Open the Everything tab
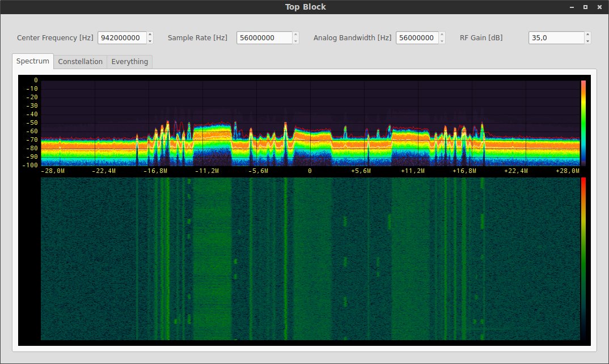 (x=129, y=62)
